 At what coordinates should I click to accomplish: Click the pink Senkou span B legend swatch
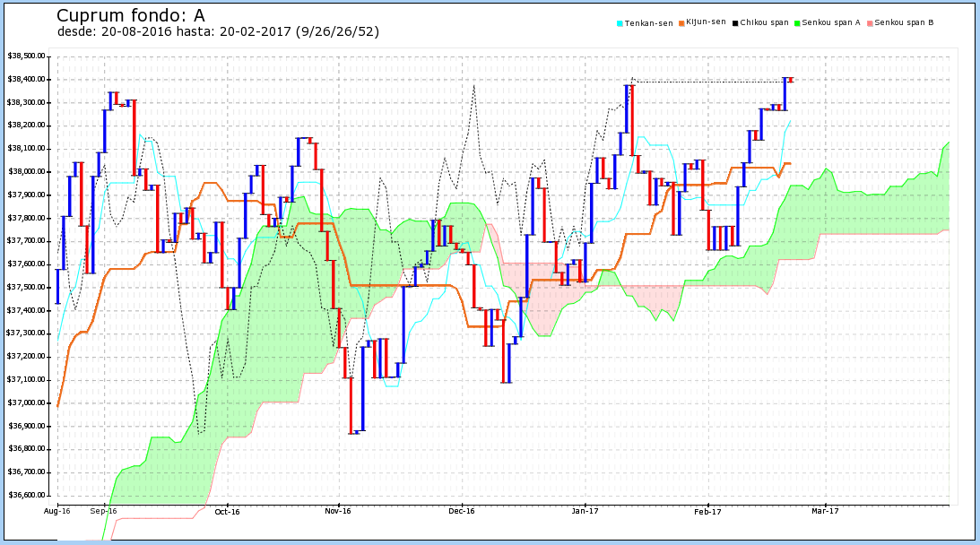coord(870,23)
